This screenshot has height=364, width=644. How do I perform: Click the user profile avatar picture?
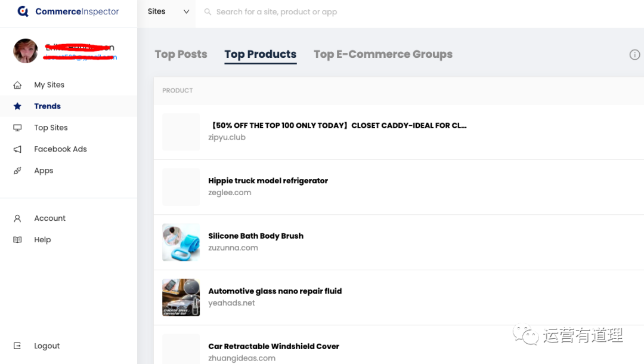pos(26,51)
